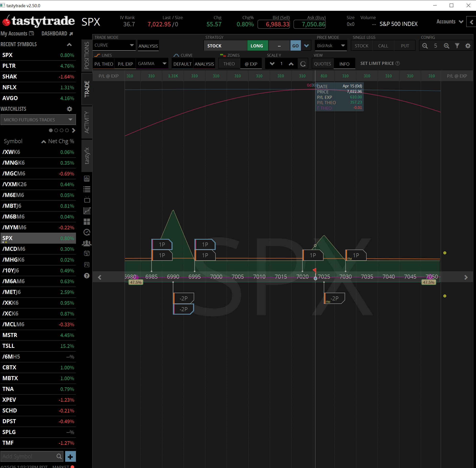Open the chart grid sidebar icon
Viewport: 476px width, 468px height.
(x=87, y=211)
